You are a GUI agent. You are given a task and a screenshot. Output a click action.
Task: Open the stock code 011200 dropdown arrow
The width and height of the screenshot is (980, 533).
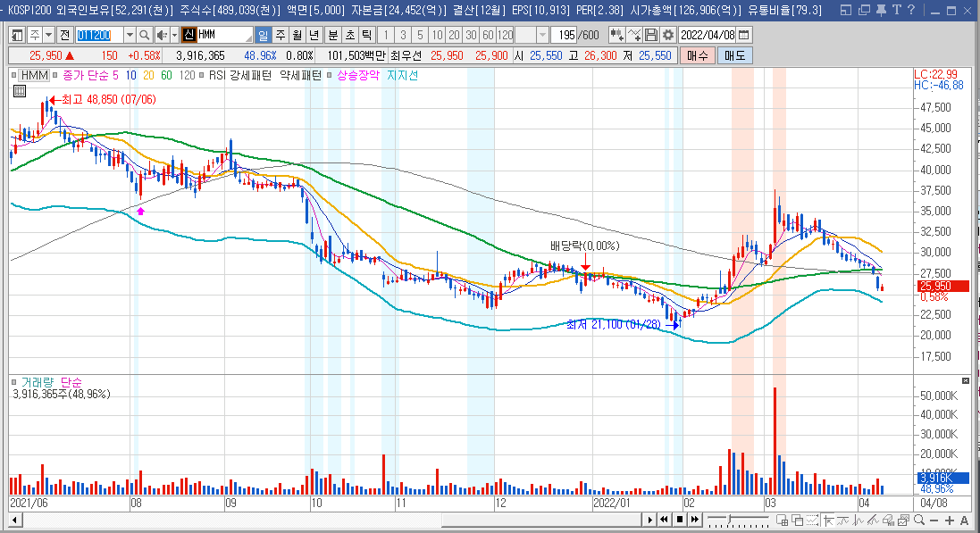click(x=130, y=35)
